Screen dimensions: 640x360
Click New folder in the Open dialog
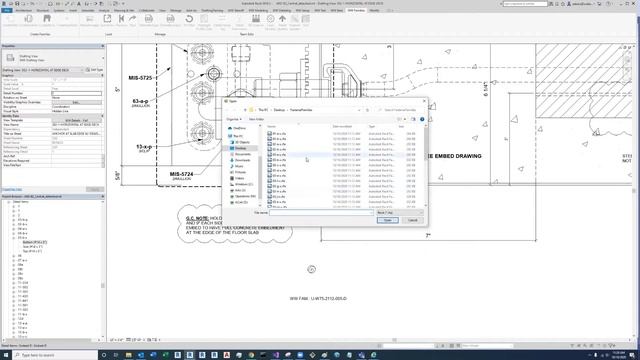pos(256,119)
